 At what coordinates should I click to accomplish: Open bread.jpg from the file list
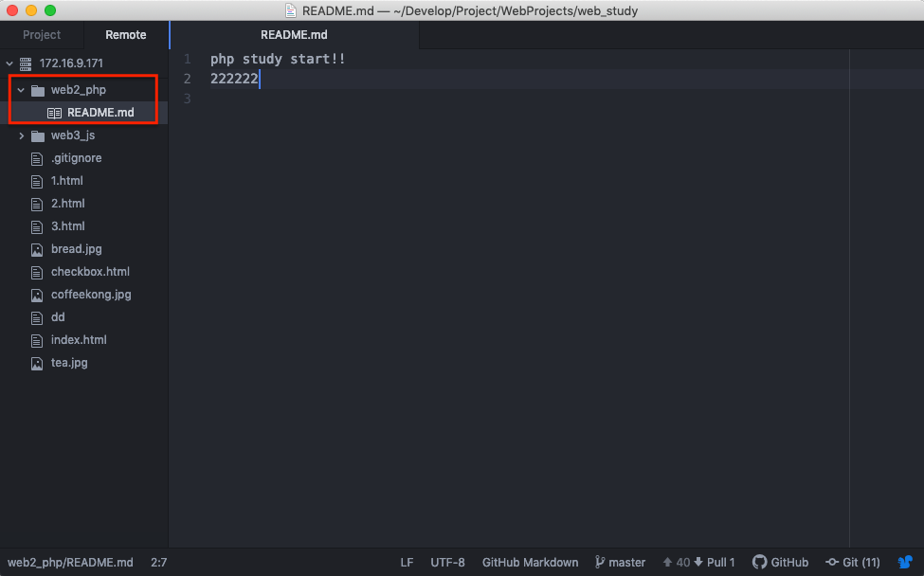(x=76, y=249)
